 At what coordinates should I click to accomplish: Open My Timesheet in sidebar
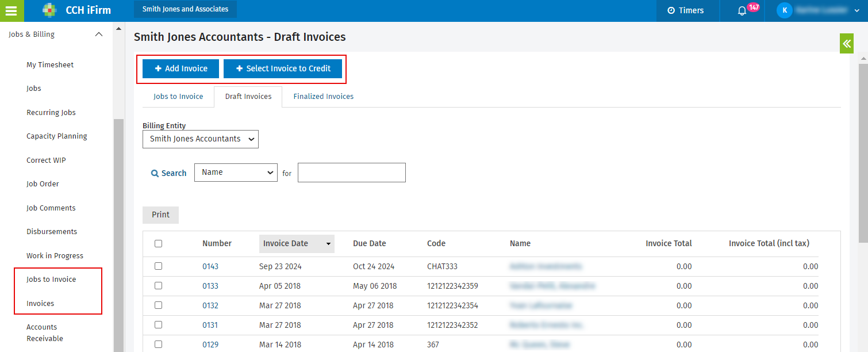(x=50, y=65)
